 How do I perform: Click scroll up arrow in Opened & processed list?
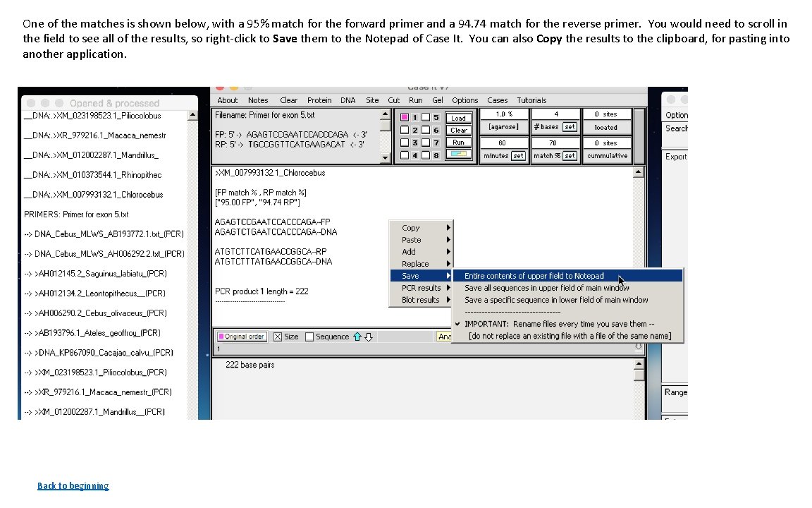[x=192, y=115]
